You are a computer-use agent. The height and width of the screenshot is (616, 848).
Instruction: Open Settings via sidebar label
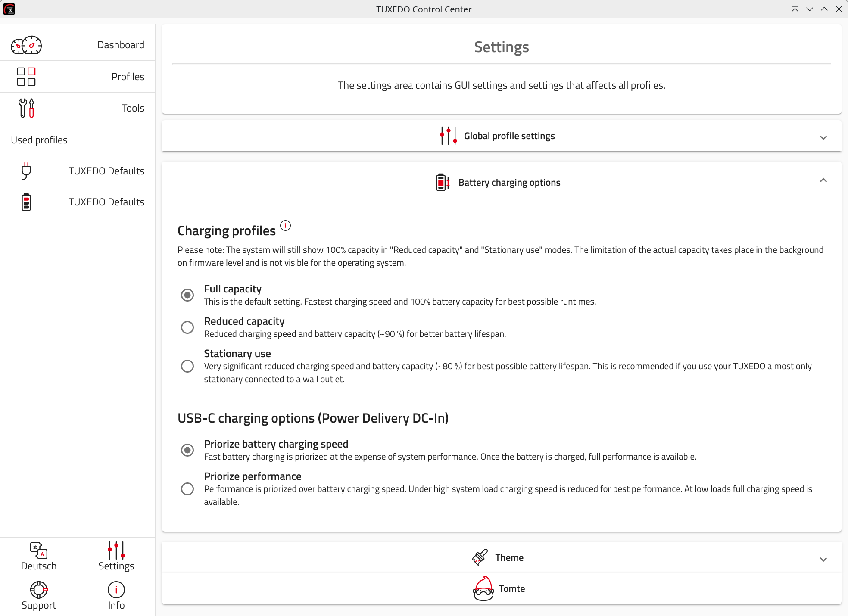(116, 566)
